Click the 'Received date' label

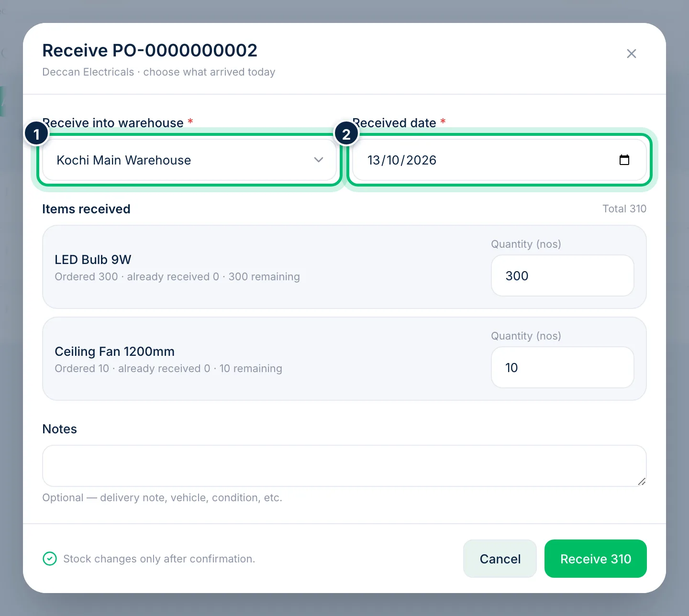click(x=394, y=123)
